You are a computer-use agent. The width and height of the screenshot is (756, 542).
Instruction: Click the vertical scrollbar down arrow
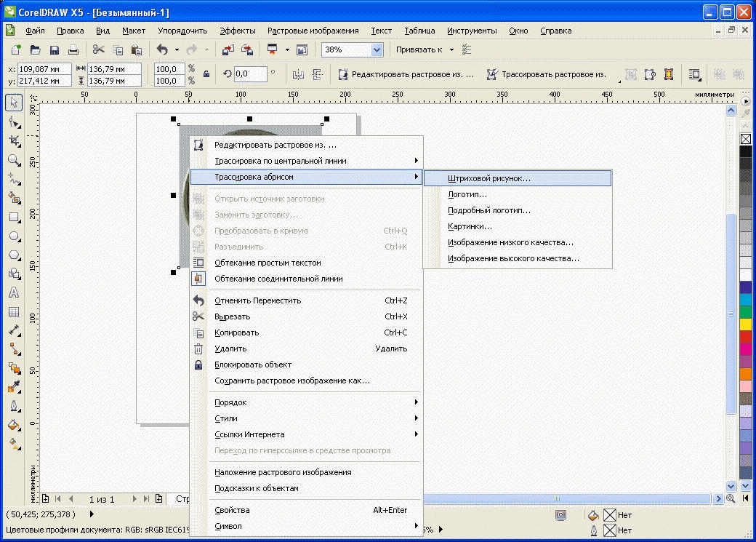(x=731, y=486)
